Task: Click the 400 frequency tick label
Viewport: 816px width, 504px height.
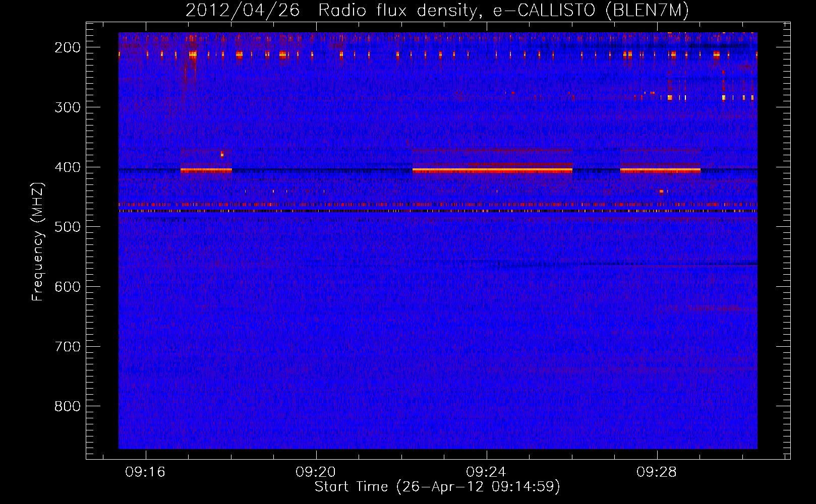Action: click(x=68, y=167)
